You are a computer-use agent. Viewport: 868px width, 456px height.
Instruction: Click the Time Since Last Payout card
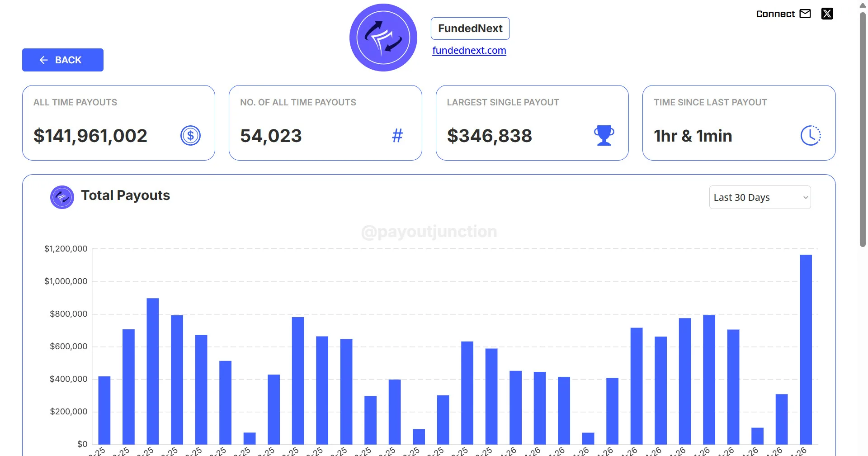coord(739,123)
